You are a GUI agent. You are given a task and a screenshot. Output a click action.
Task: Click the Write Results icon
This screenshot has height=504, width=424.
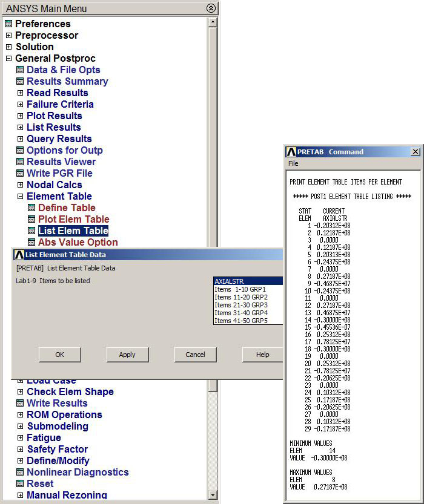click(x=20, y=404)
